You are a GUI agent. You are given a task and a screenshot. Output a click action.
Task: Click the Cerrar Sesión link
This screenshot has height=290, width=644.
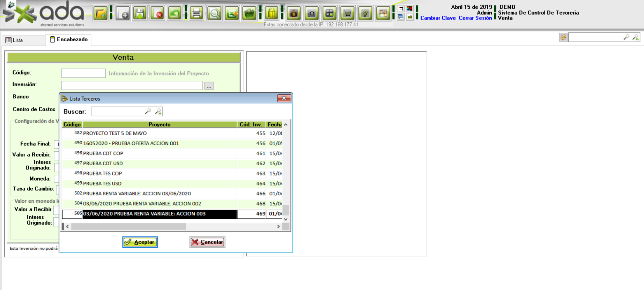point(475,18)
